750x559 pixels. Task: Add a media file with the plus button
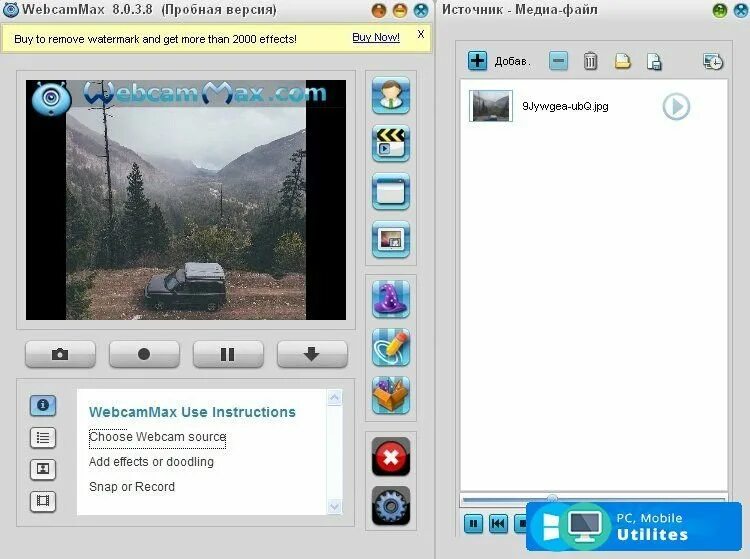click(477, 61)
